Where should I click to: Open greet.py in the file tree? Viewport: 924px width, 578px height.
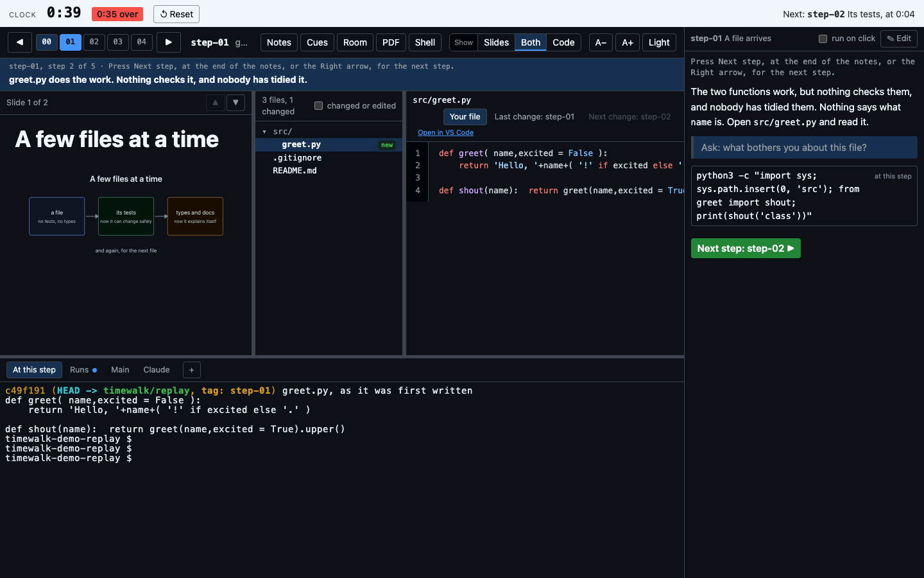coord(329,145)
